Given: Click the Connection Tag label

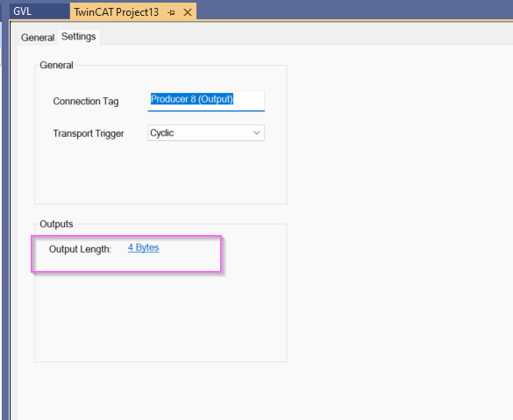Looking at the screenshot, I should (86, 102).
